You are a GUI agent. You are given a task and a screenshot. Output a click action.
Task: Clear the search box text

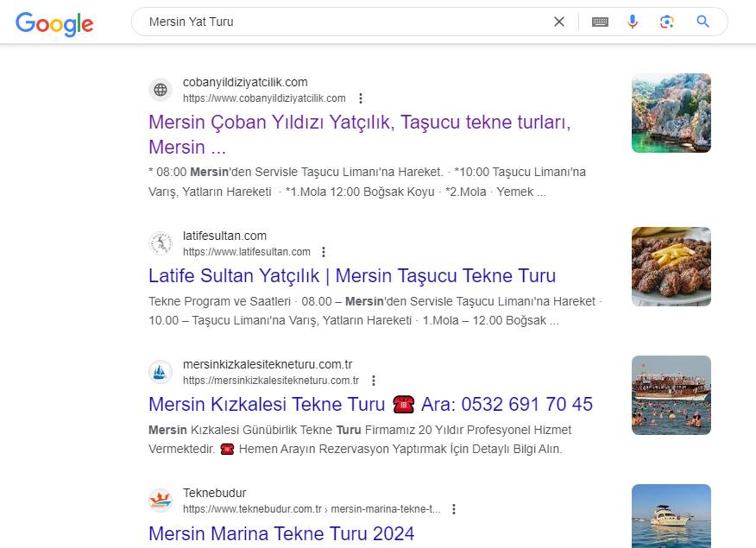[559, 22]
